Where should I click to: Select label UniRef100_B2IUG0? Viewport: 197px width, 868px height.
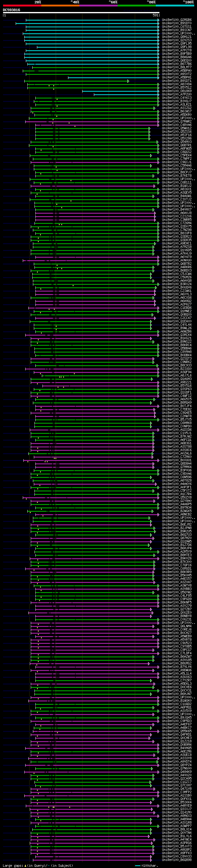coord(177,369)
